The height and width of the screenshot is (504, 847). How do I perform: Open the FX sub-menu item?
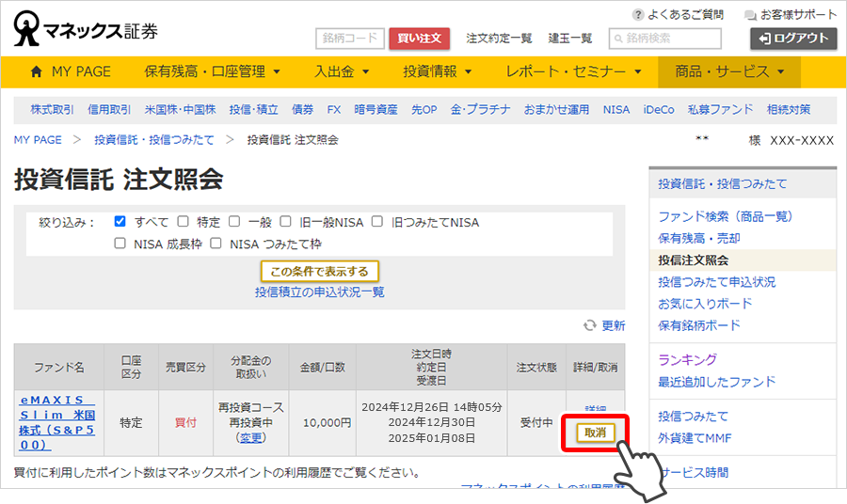point(334,109)
